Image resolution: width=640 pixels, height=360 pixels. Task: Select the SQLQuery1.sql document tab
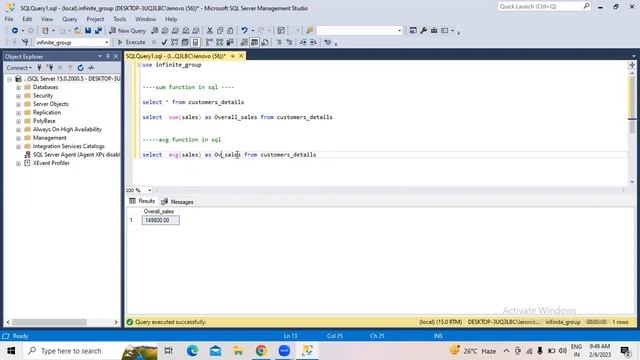pyautogui.click(x=176, y=56)
